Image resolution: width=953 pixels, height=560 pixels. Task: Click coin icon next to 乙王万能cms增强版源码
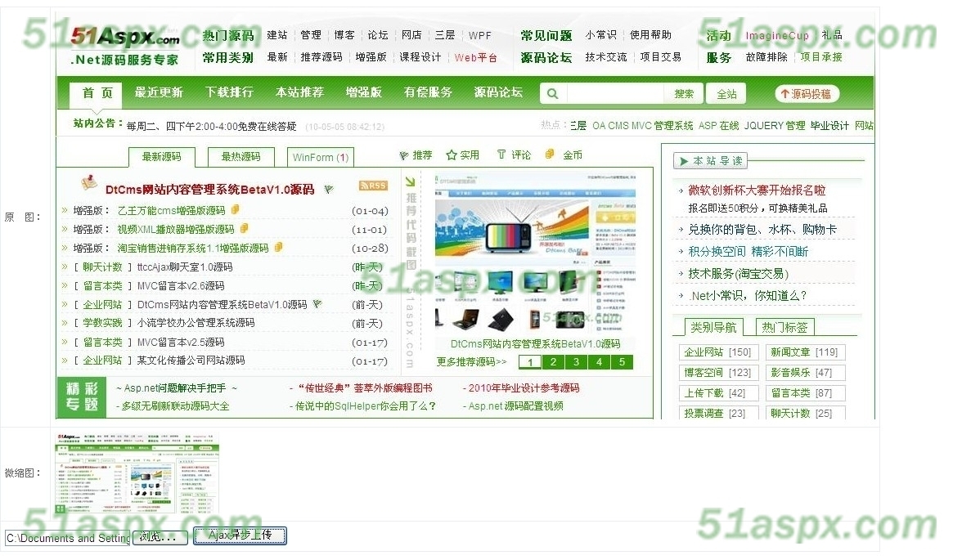235,210
